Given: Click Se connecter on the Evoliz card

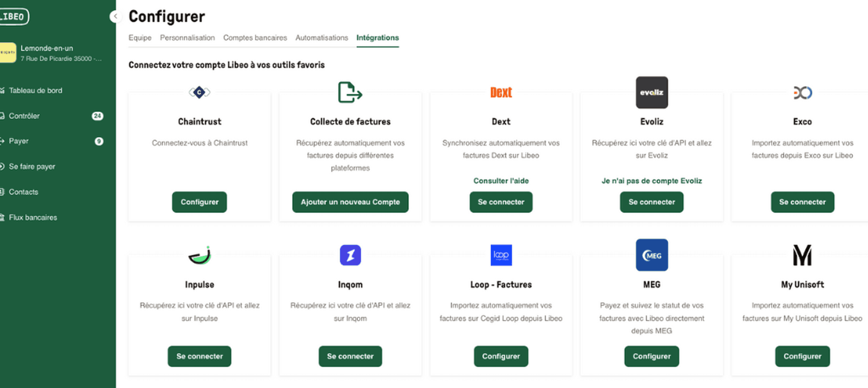Looking at the screenshot, I should pyautogui.click(x=651, y=202).
